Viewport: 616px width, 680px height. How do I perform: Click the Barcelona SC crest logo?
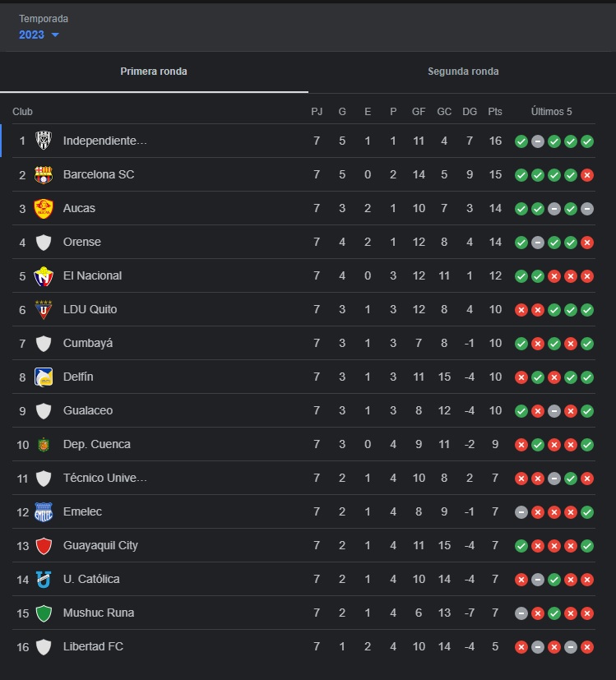(x=45, y=174)
